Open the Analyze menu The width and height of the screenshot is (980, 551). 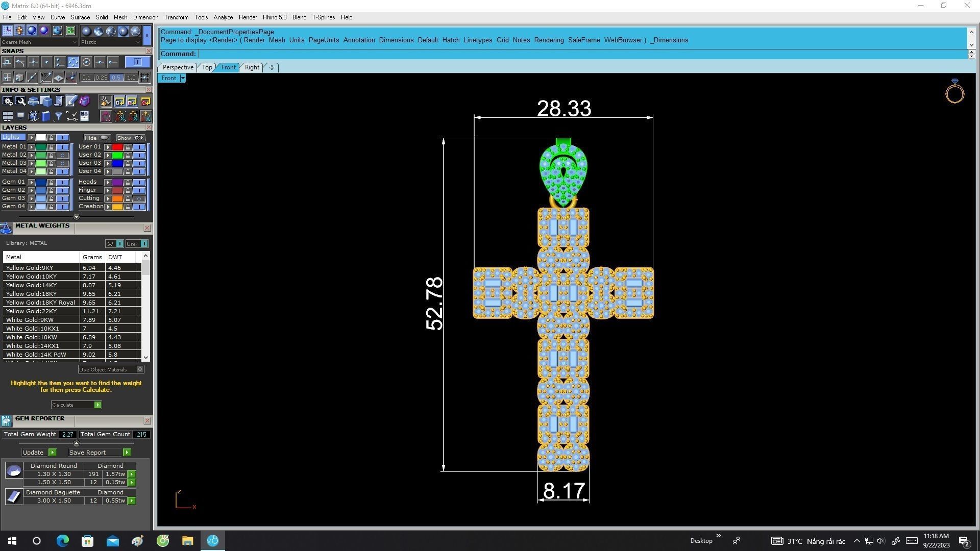coord(223,17)
